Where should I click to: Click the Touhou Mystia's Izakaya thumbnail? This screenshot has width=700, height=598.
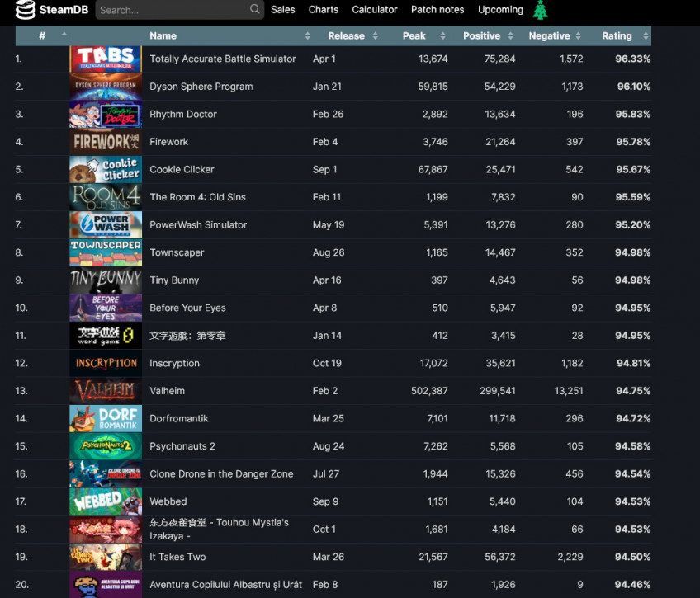pyautogui.click(x=106, y=529)
